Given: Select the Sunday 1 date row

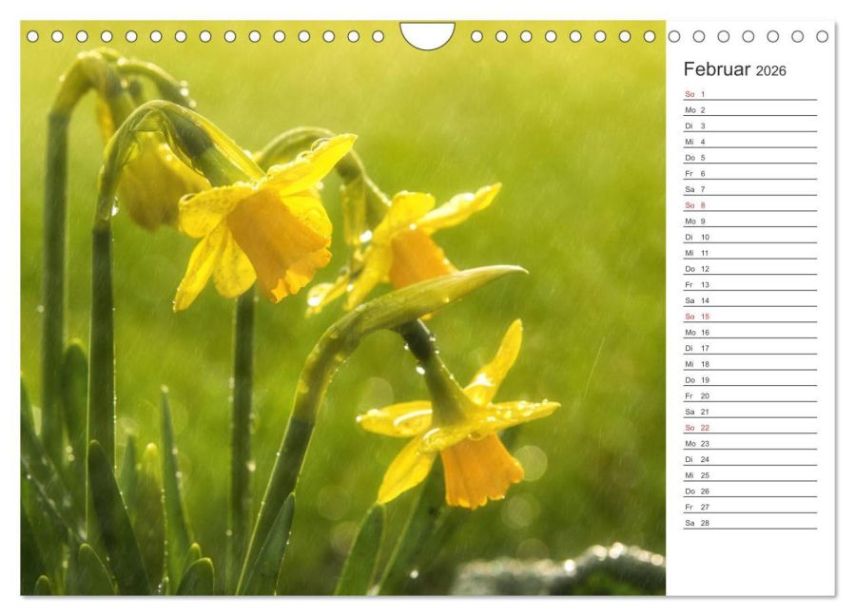Looking at the screenshot, I should click(x=749, y=94).
